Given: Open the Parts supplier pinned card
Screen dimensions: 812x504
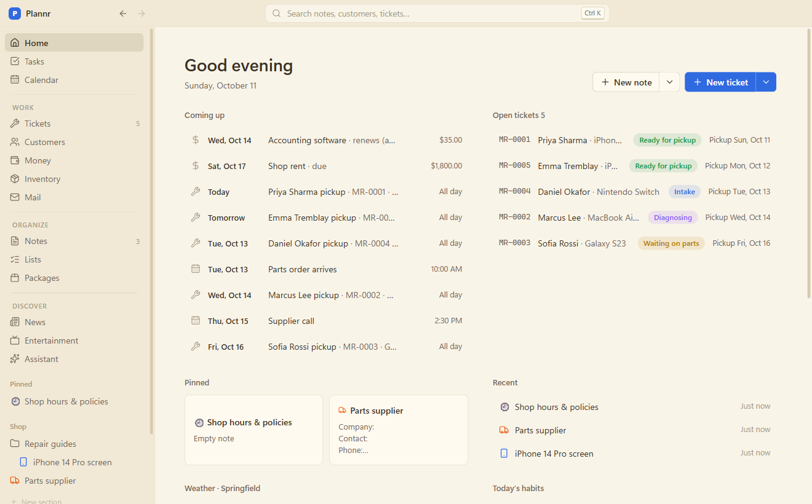Looking at the screenshot, I should click(399, 430).
